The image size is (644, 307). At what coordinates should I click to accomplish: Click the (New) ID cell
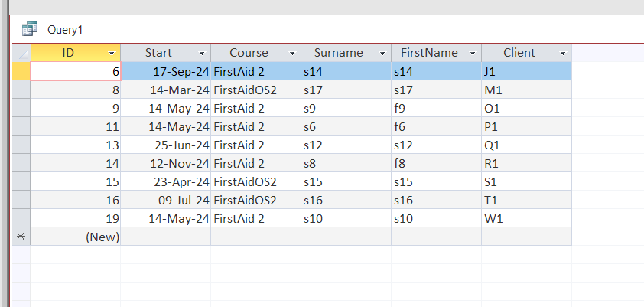point(75,237)
